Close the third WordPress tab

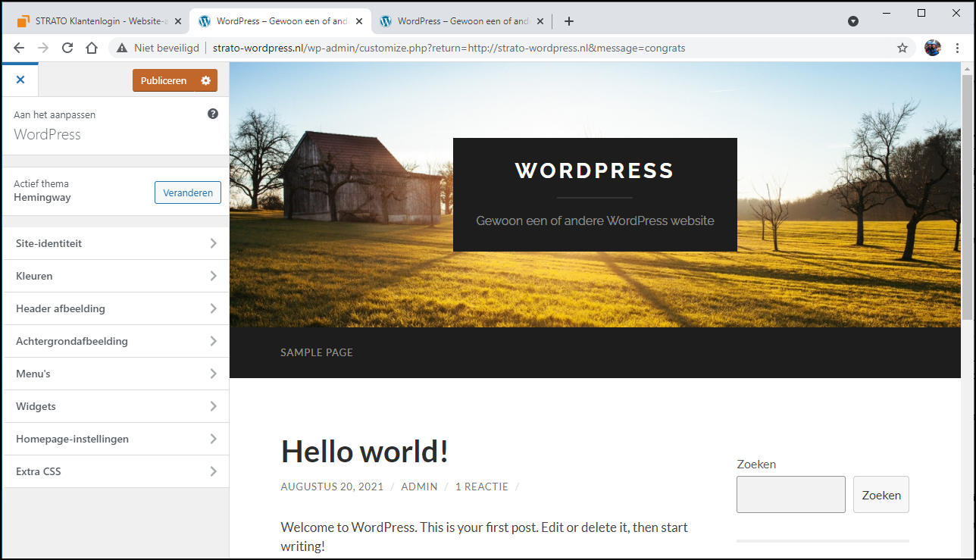click(x=540, y=21)
